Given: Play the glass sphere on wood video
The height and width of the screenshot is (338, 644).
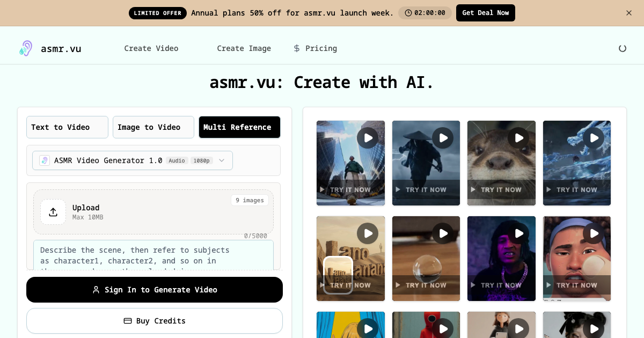Looking at the screenshot, I should (x=443, y=233).
